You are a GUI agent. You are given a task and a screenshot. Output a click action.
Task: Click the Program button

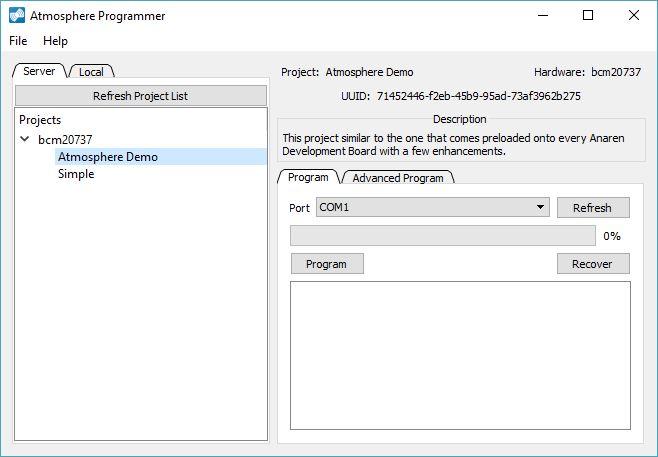(326, 264)
